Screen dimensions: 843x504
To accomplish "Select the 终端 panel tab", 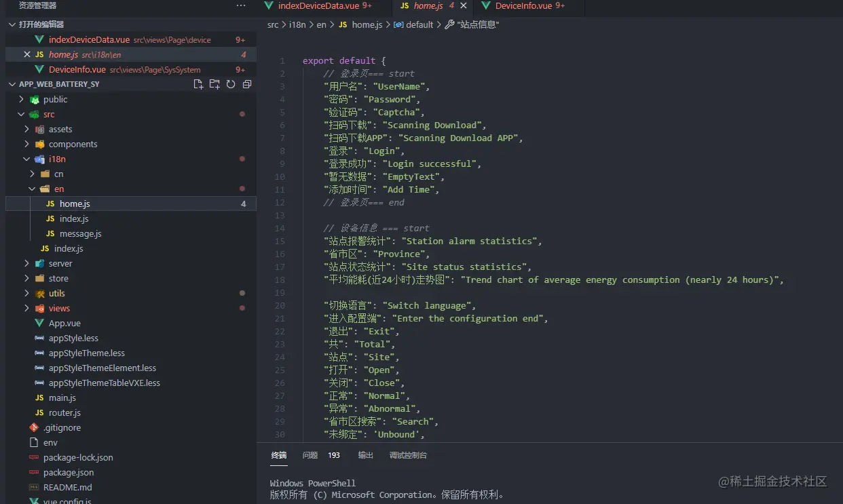I will 279,455.
